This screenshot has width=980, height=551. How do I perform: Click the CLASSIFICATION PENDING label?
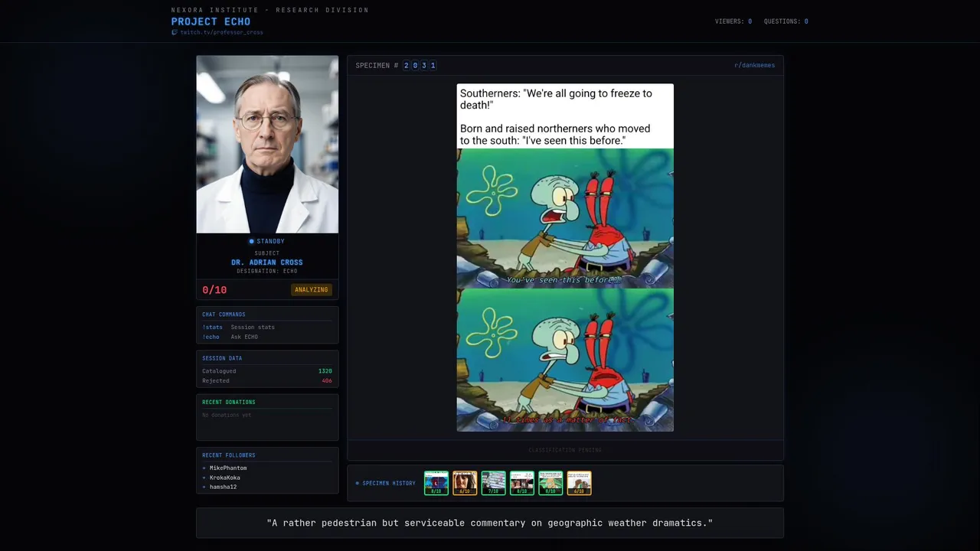(565, 450)
